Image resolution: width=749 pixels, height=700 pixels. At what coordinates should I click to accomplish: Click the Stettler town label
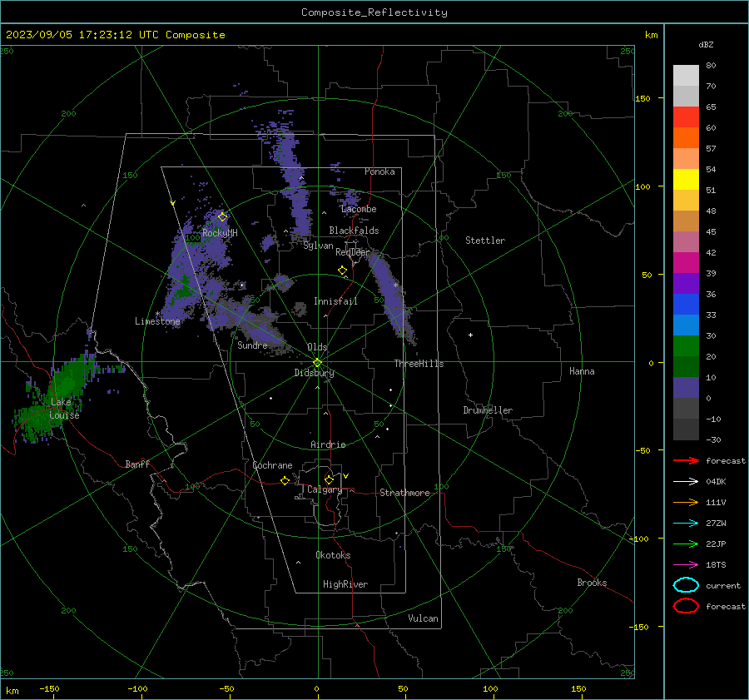(485, 241)
